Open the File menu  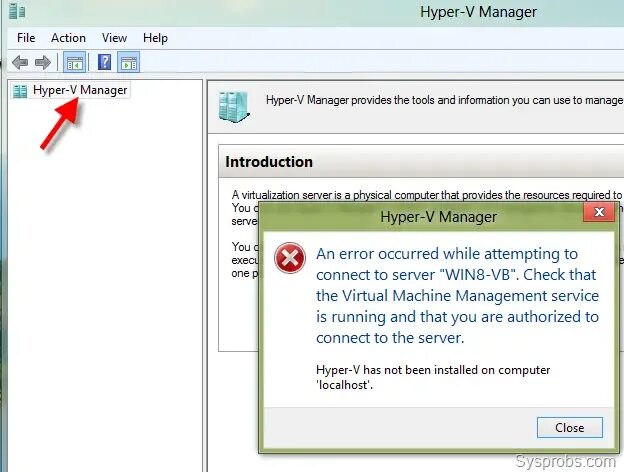pos(26,38)
